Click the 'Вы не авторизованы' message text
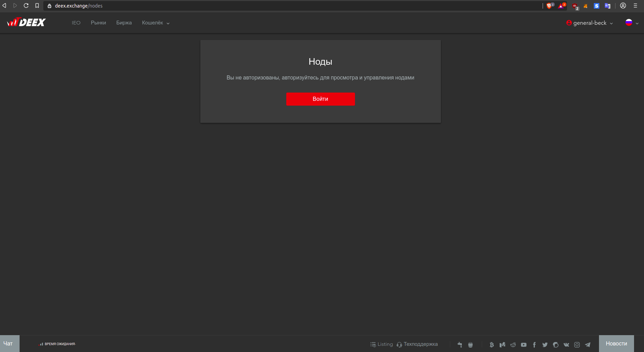The width and height of the screenshot is (644, 352). tap(320, 78)
